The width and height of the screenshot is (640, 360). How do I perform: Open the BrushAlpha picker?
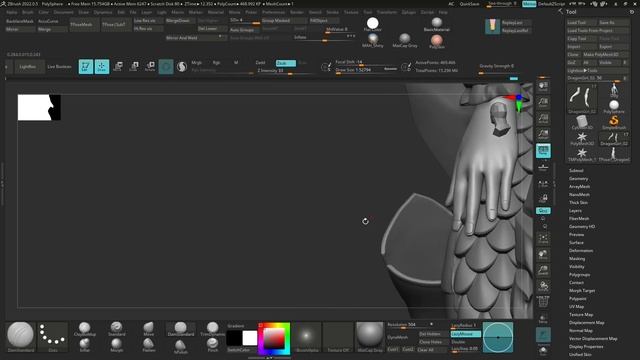[307, 337]
